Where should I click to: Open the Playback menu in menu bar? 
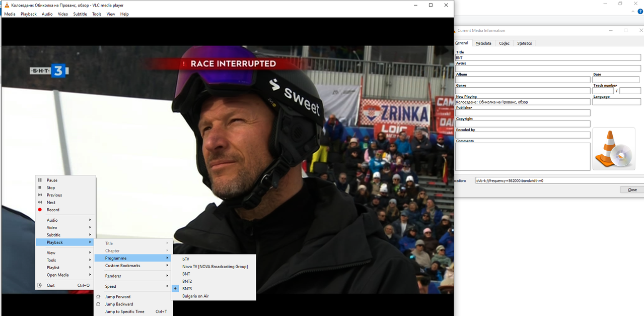29,14
